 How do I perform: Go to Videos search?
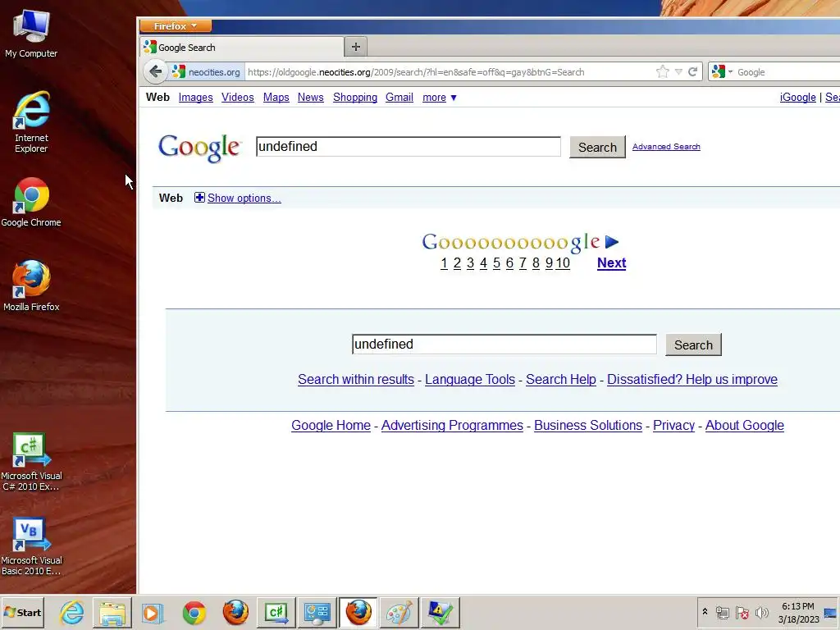click(238, 98)
